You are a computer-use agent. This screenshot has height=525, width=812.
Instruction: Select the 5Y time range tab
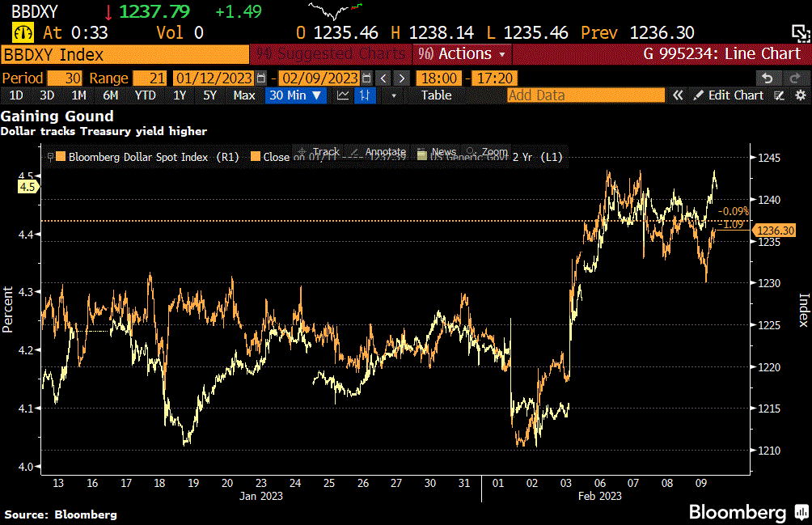(209, 95)
